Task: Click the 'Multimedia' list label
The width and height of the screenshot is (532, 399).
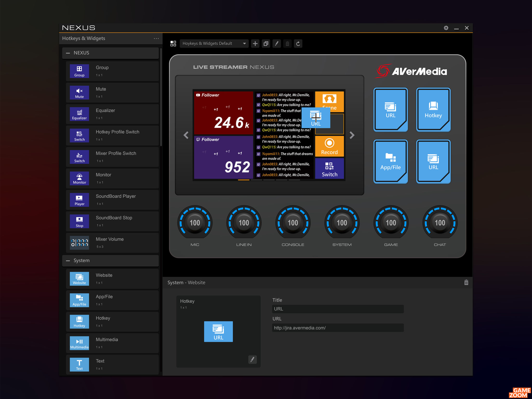Action: (x=107, y=340)
